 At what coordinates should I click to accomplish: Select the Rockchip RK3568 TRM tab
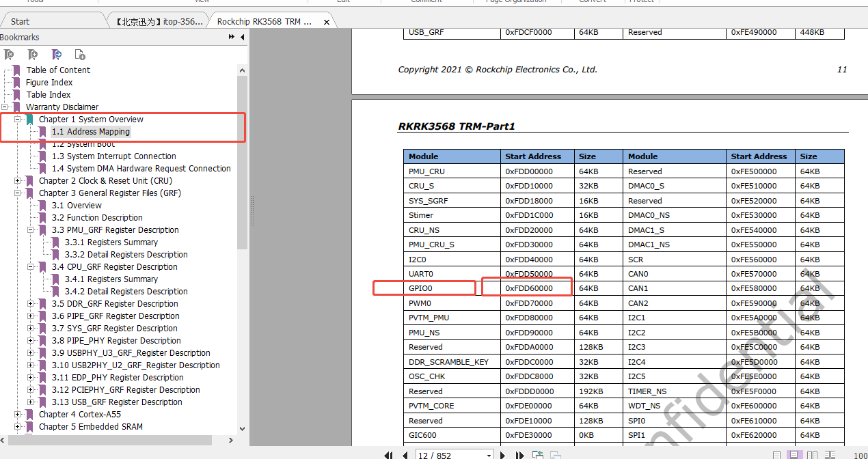coord(264,21)
